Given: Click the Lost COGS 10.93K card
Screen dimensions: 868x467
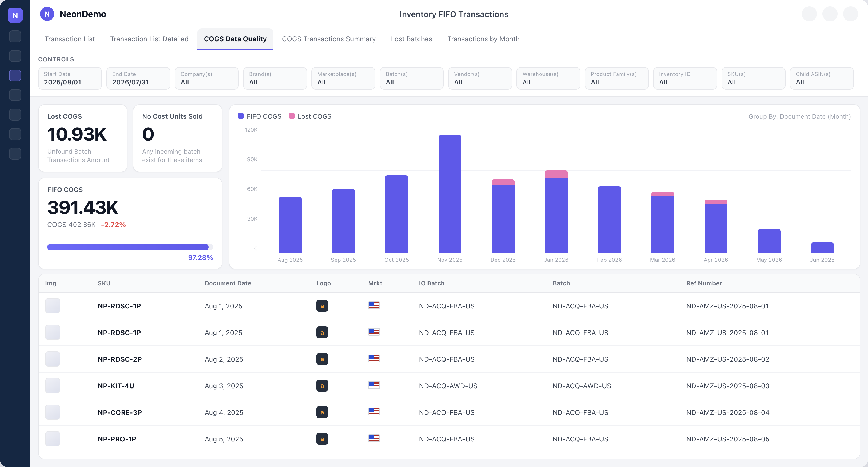Looking at the screenshot, I should (x=83, y=138).
